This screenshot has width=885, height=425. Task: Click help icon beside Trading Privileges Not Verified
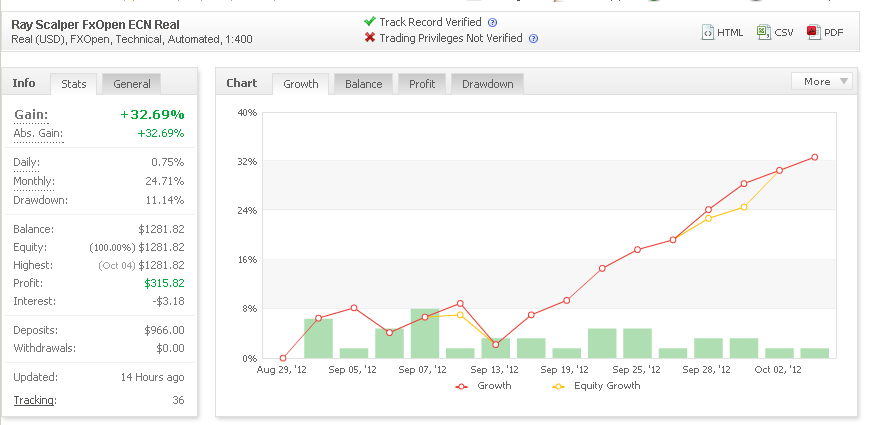(533, 38)
